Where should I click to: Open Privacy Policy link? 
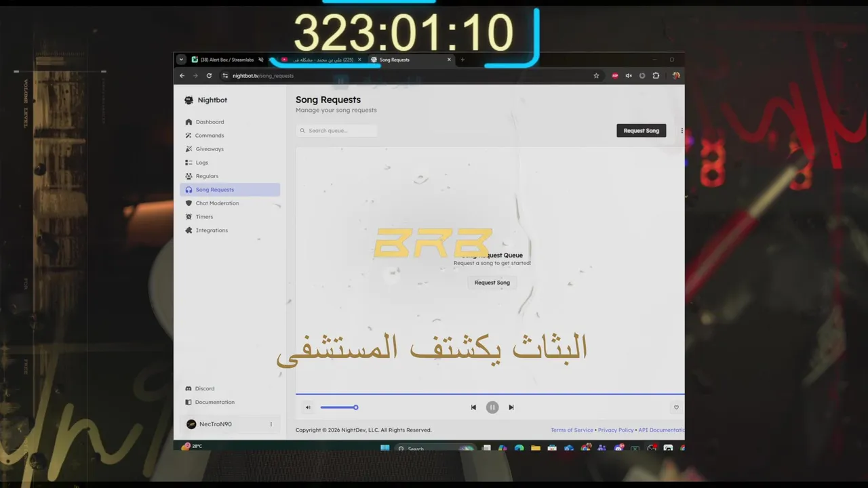tap(616, 430)
